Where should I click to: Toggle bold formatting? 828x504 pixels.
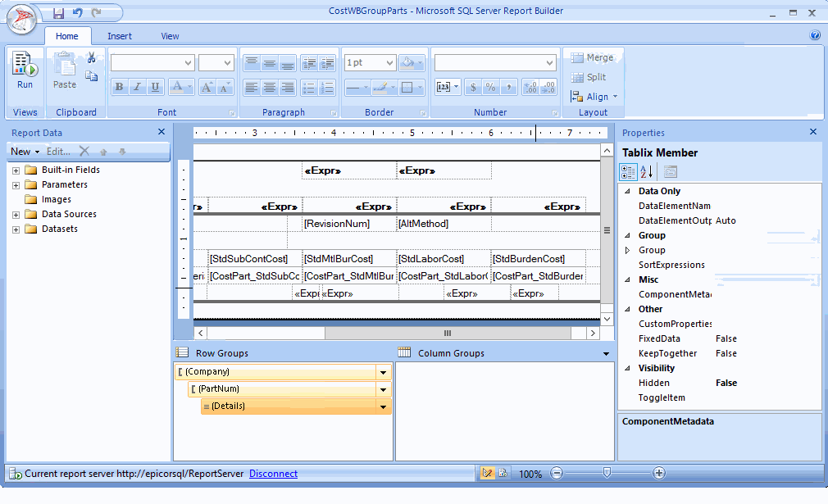120,87
